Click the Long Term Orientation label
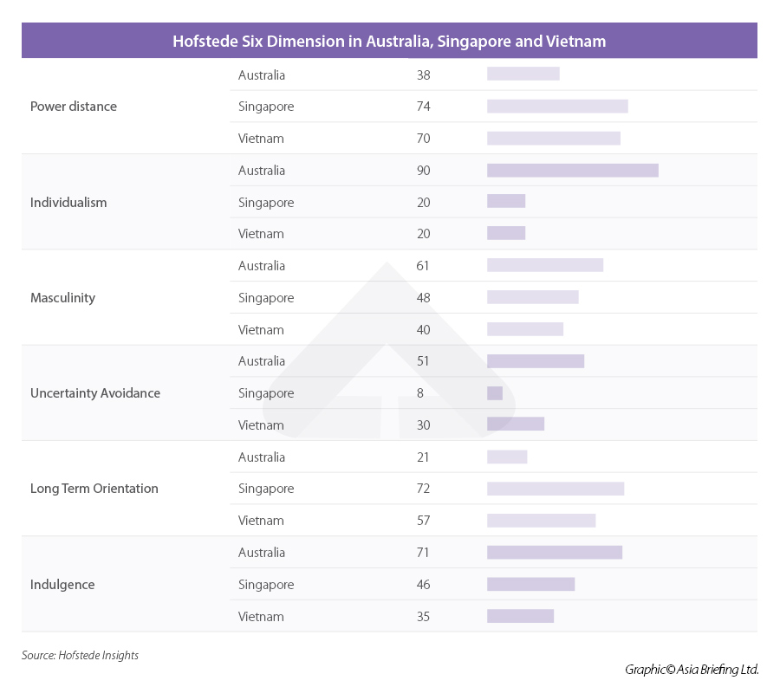The height and width of the screenshot is (700, 780). [x=94, y=489]
